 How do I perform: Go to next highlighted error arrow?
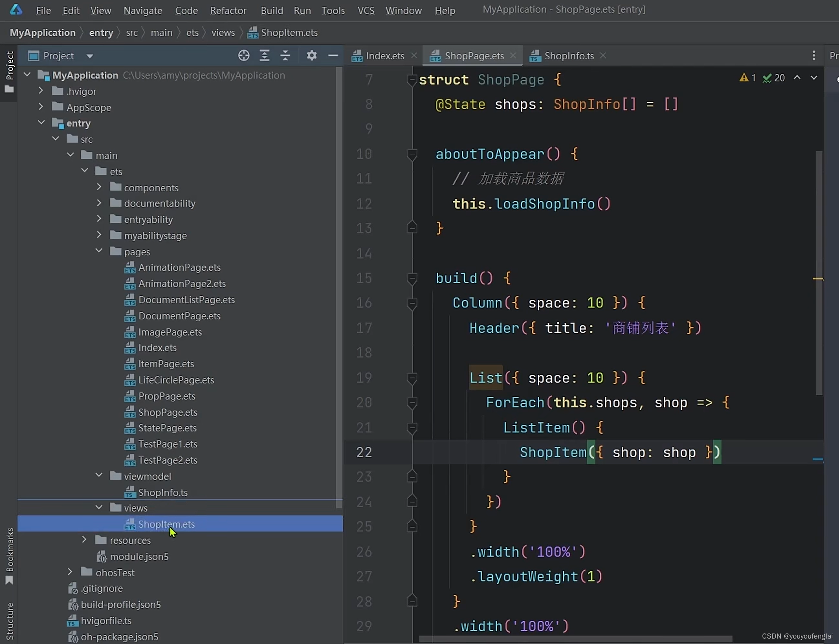point(814,78)
